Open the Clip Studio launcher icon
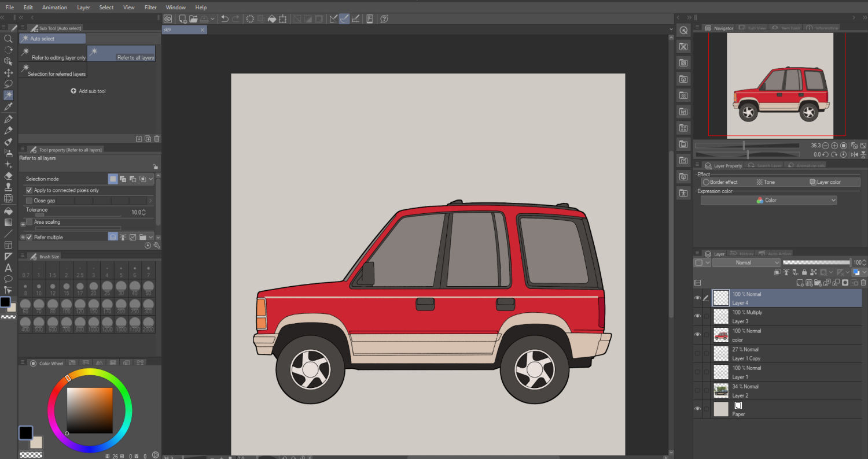 [x=168, y=19]
